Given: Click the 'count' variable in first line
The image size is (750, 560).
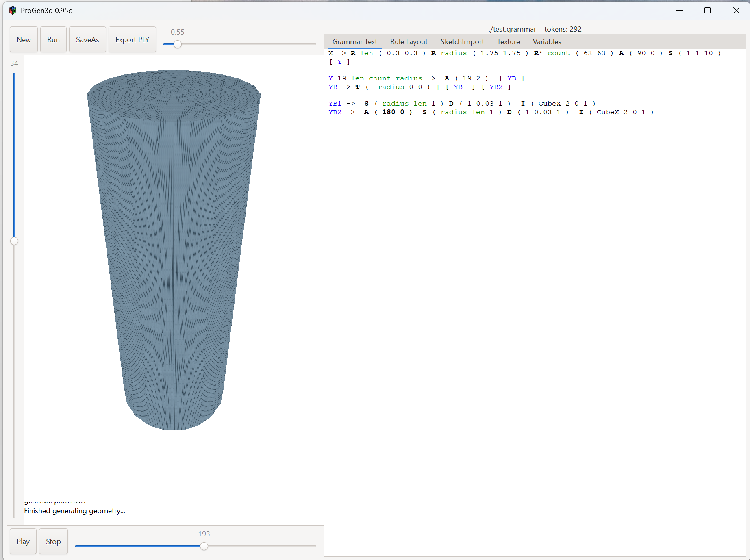Looking at the screenshot, I should click(558, 53).
